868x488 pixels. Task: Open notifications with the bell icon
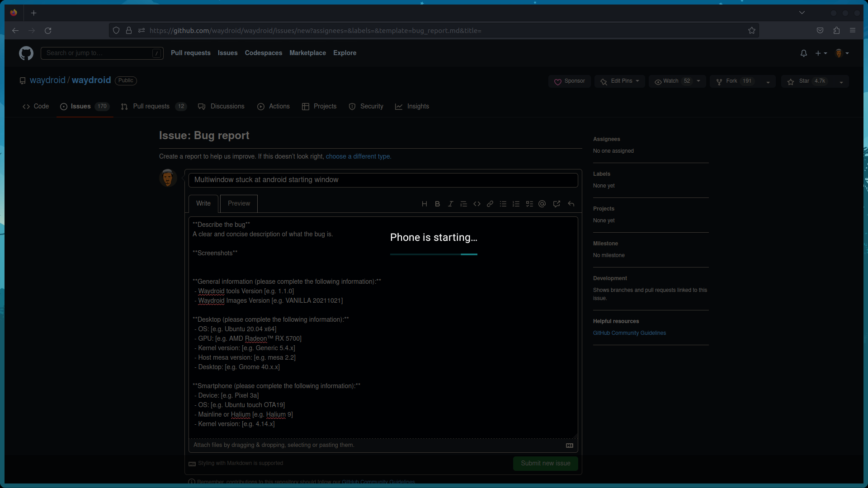point(803,53)
